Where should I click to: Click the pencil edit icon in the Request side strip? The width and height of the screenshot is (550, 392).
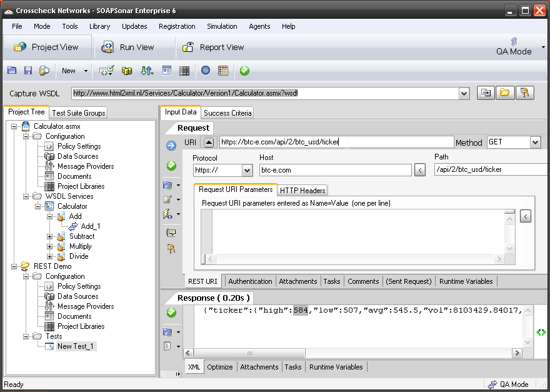[167, 199]
